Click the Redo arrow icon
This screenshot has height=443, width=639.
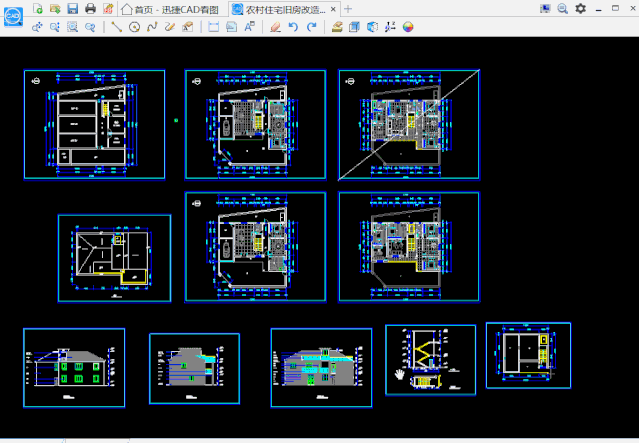pyautogui.click(x=311, y=27)
